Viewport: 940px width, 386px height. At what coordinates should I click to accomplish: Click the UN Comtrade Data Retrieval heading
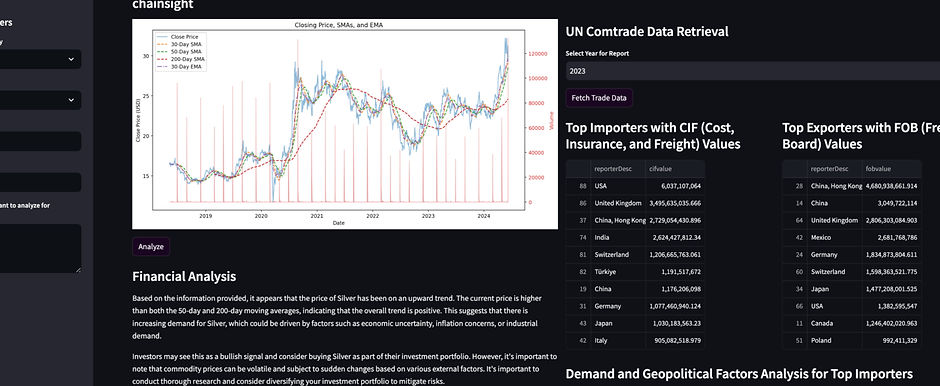(x=647, y=32)
